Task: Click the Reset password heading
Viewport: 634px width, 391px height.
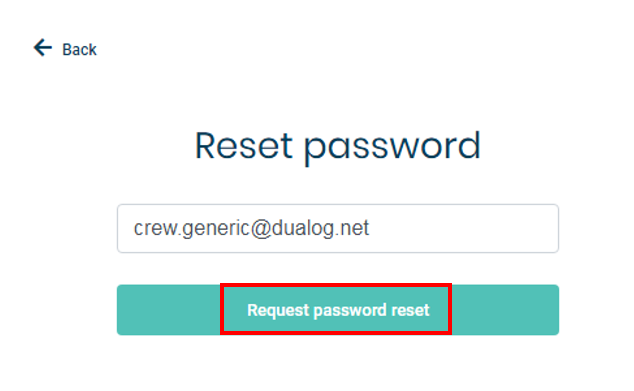Action: (x=338, y=146)
